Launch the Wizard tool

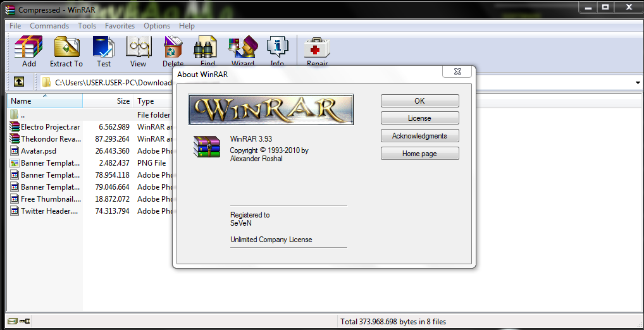[x=242, y=51]
